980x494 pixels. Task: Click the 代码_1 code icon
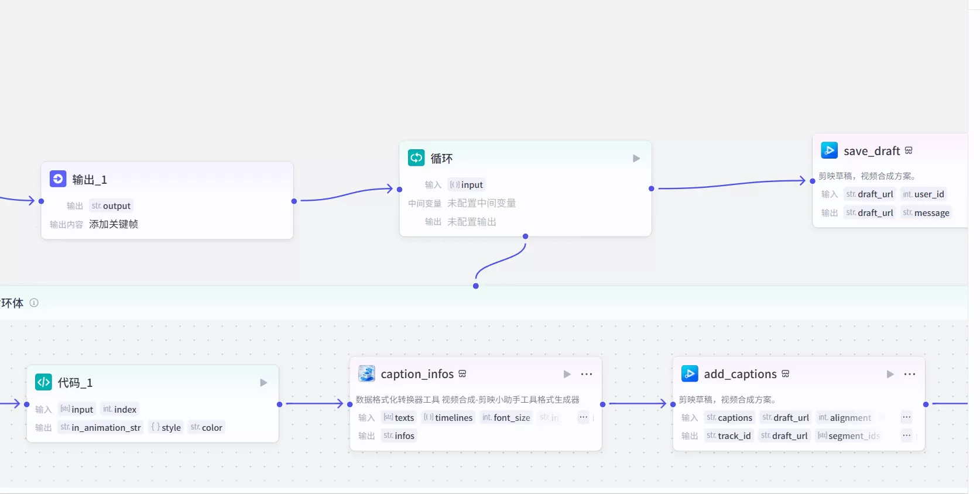[x=44, y=382]
